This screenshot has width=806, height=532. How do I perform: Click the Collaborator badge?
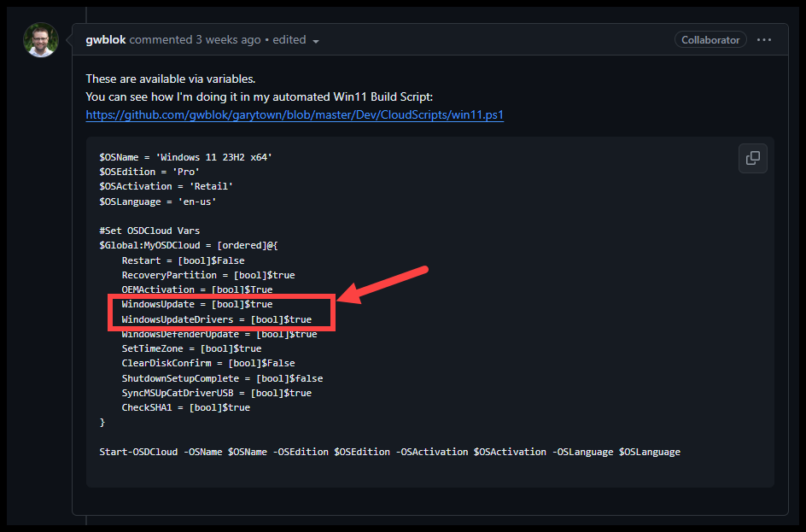pos(710,39)
